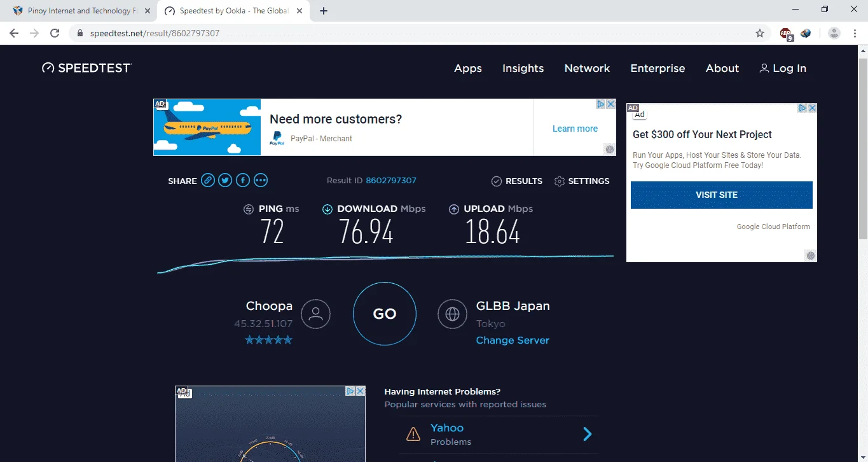This screenshot has width=868, height=462.
Task: Open the Adblock Plus extension icon
Action: click(786, 33)
